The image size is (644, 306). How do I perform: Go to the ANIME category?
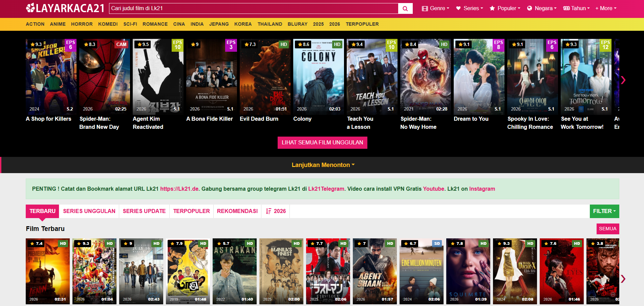point(58,24)
